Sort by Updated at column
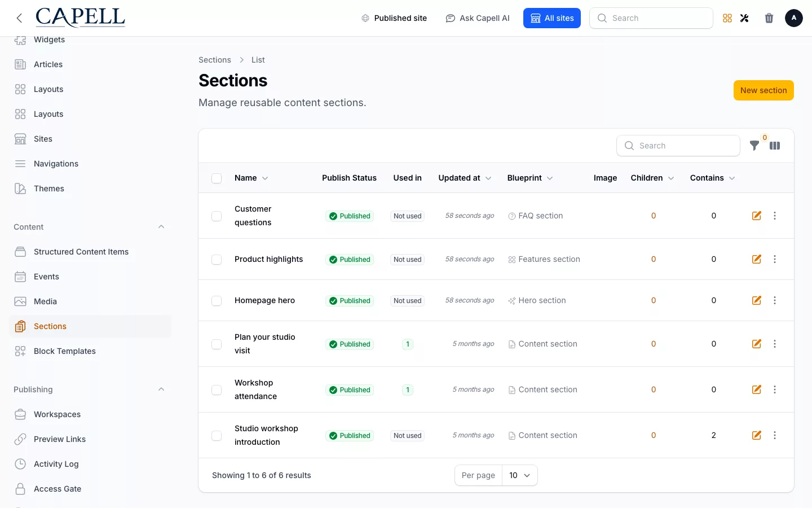This screenshot has height=508, width=812. click(x=465, y=178)
